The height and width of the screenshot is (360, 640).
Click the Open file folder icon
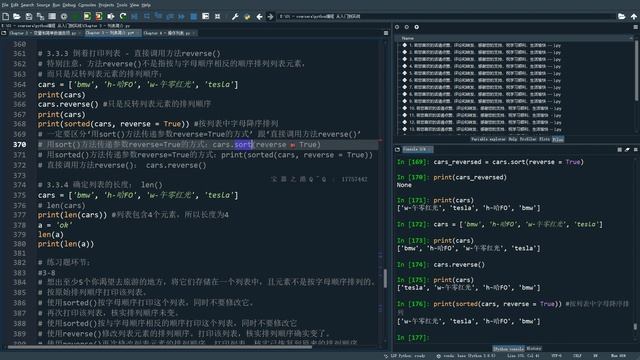(17, 16)
